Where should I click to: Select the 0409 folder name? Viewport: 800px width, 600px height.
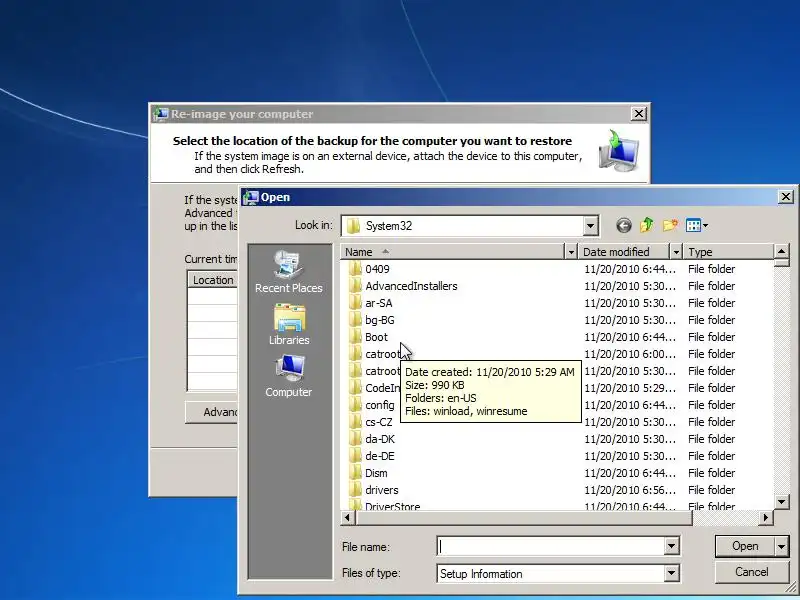click(x=378, y=269)
